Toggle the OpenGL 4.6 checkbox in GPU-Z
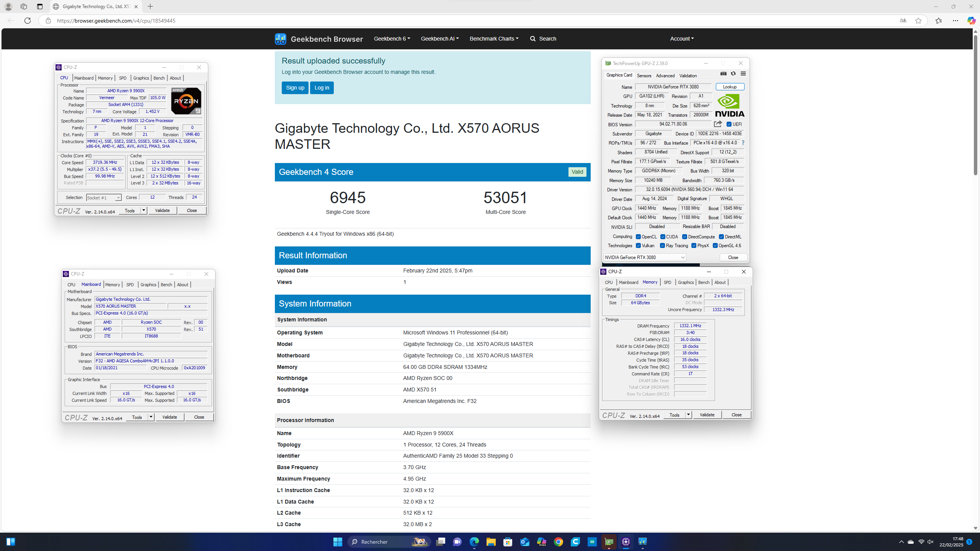The height and width of the screenshot is (551, 980). coord(715,246)
